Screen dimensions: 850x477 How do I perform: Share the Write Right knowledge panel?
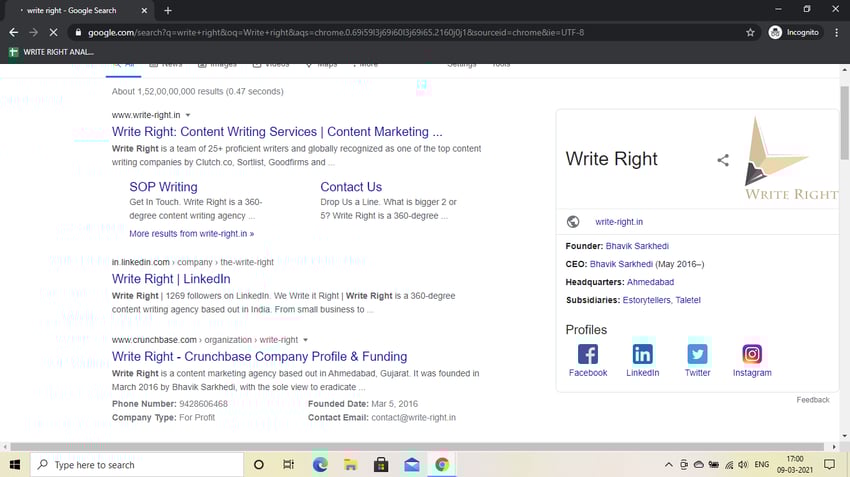click(x=723, y=160)
